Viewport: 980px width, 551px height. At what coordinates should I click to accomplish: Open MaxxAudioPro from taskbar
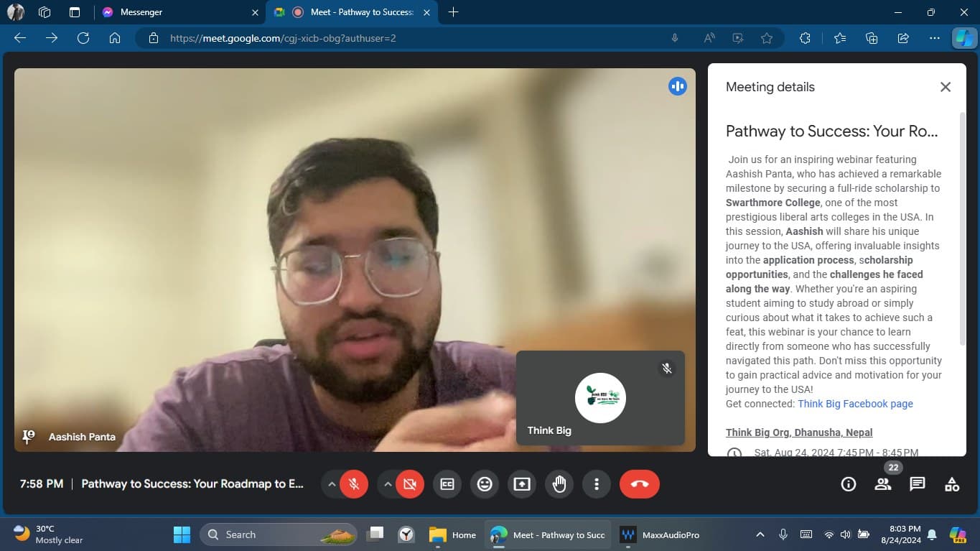click(x=660, y=534)
